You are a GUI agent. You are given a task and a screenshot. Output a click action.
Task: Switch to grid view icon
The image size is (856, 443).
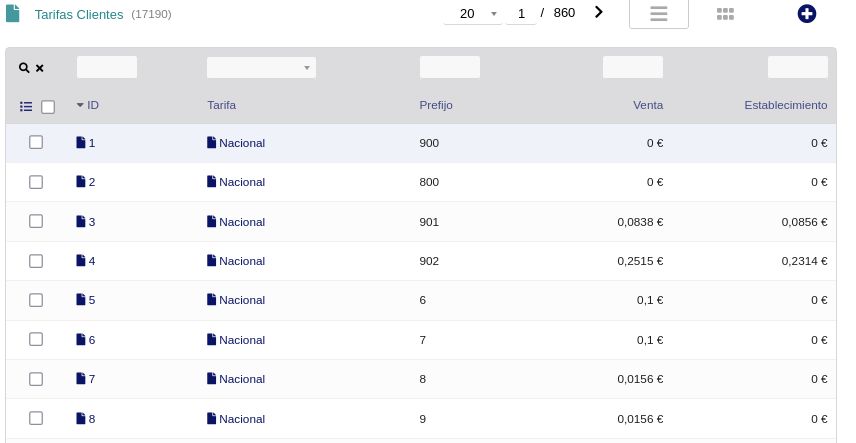[726, 14]
